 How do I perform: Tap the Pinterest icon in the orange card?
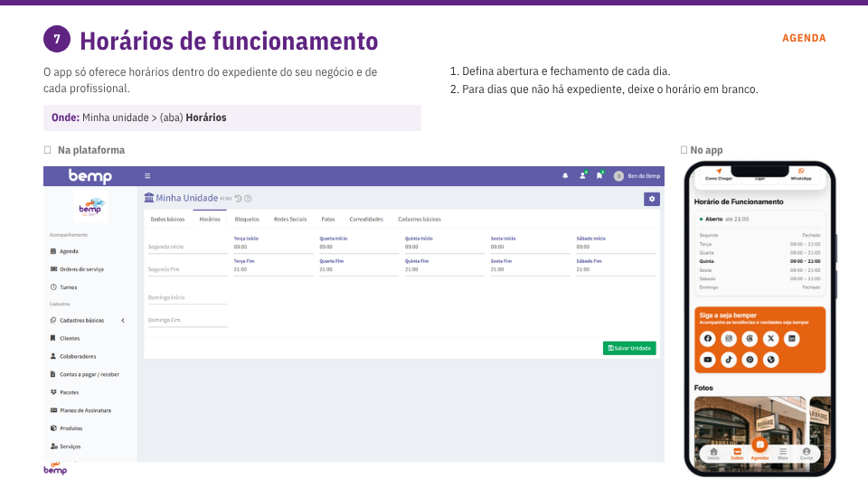tap(750, 360)
